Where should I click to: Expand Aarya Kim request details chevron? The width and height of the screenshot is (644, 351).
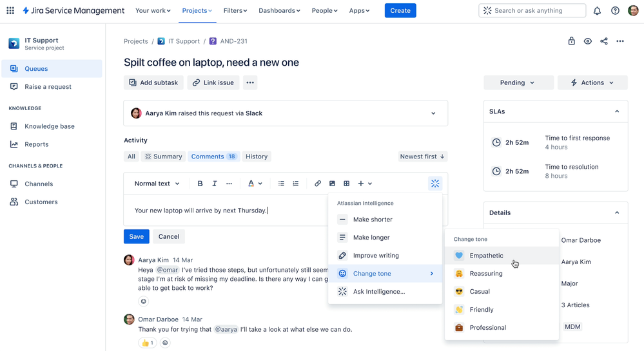tap(433, 113)
